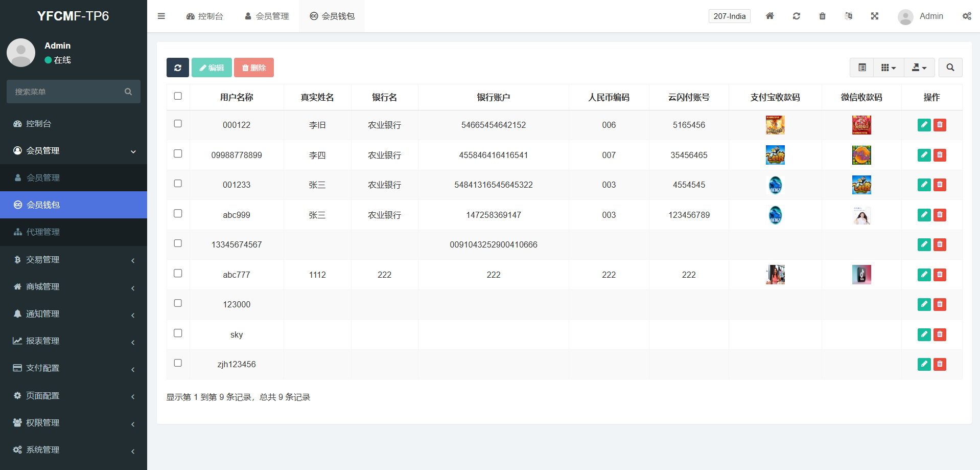Edit the row for user 000122
This screenshot has height=470, width=980.
924,125
